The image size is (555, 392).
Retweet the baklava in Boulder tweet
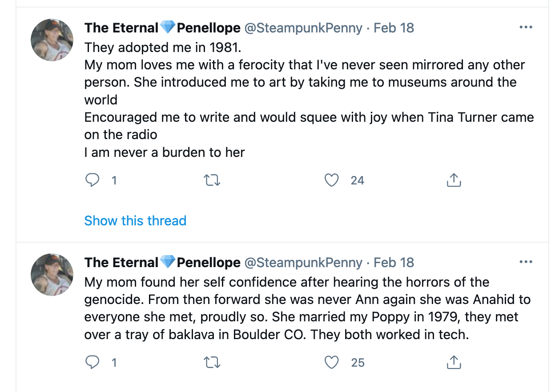coord(212,362)
